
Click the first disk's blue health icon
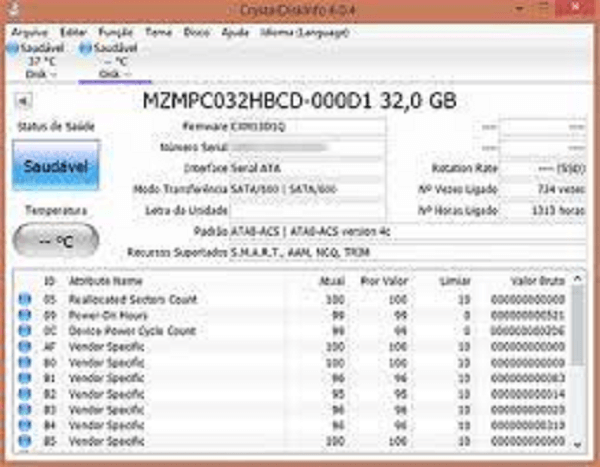tap(13, 48)
